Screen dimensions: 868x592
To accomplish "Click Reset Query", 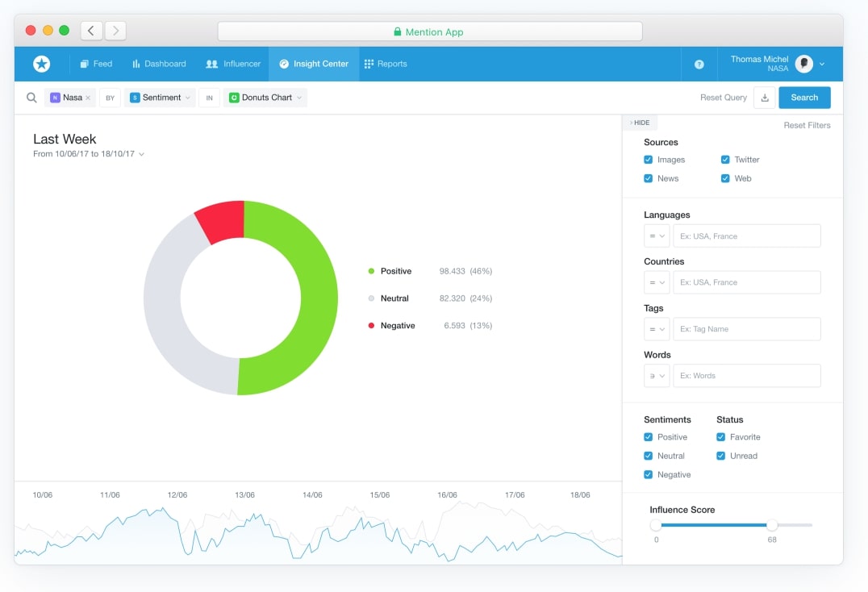I will (723, 98).
